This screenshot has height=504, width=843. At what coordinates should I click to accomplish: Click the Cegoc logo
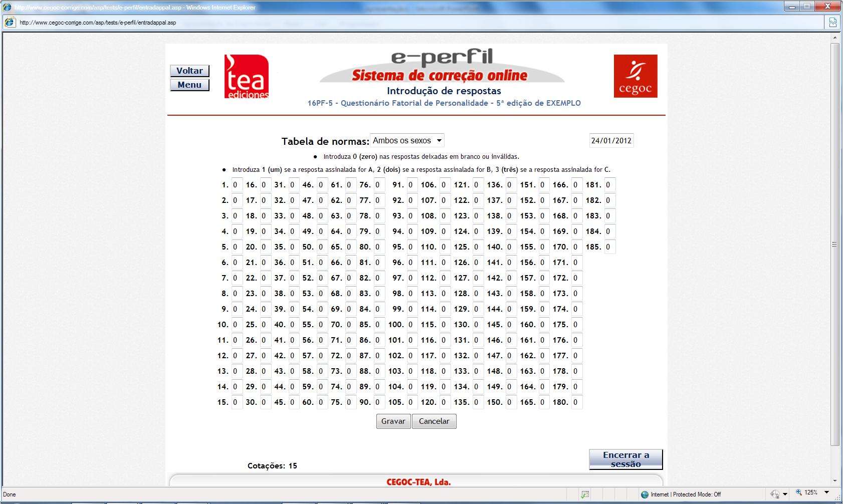point(636,76)
